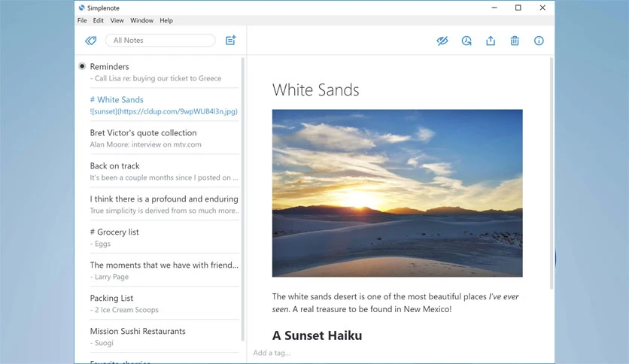
Task: Minimize the Simplenote window
Action: (x=494, y=8)
